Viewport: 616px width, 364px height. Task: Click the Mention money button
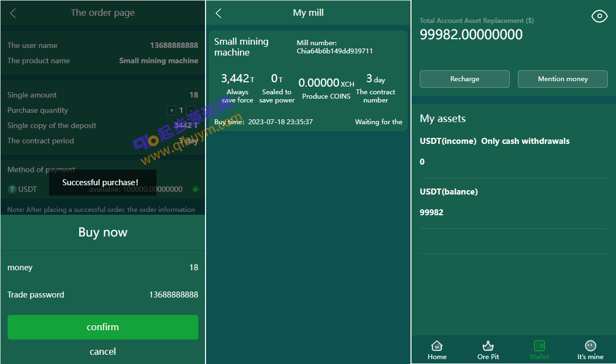coord(563,79)
